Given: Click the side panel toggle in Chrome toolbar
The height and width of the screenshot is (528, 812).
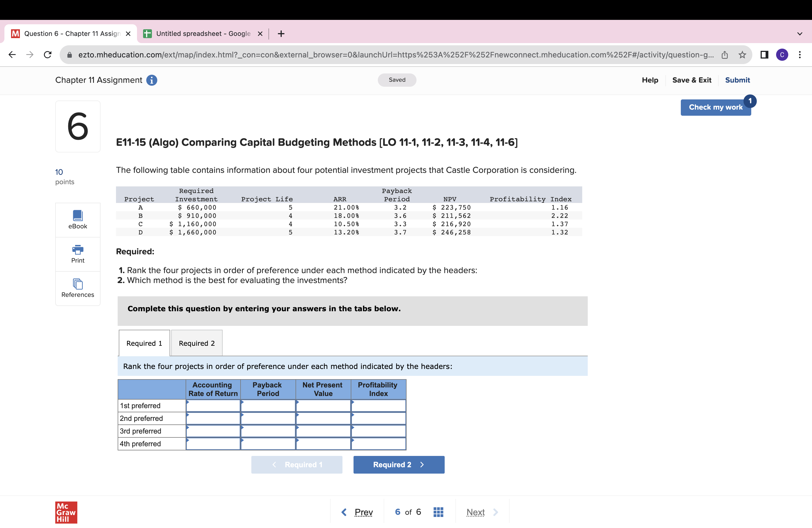Looking at the screenshot, I should (x=764, y=55).
